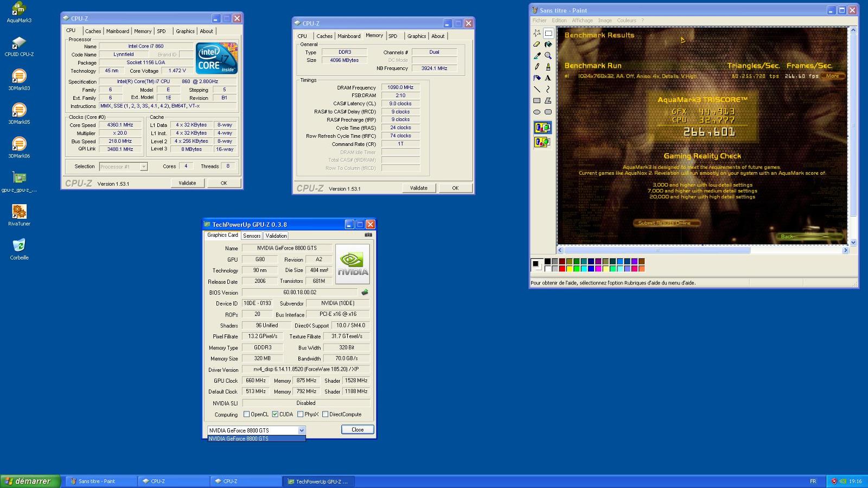Select the Text tool in Paint
Screen dimensions: 868x488
click(x=548, y=78)
